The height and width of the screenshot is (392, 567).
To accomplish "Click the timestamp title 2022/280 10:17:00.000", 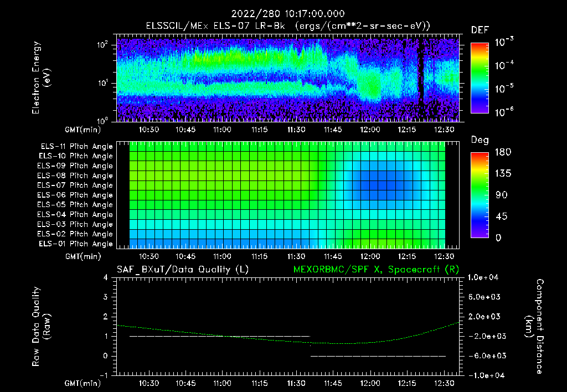I will (x=288, y=14).
